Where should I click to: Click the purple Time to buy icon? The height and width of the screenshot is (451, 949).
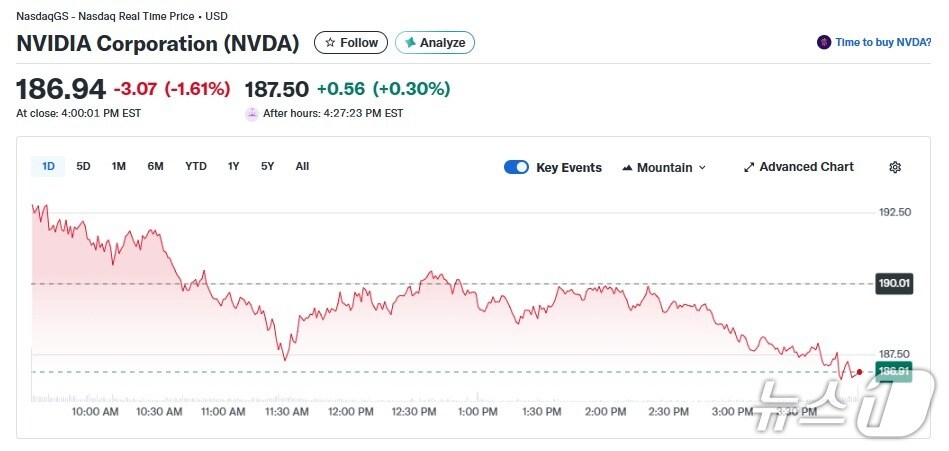click(x=824, y=42)
